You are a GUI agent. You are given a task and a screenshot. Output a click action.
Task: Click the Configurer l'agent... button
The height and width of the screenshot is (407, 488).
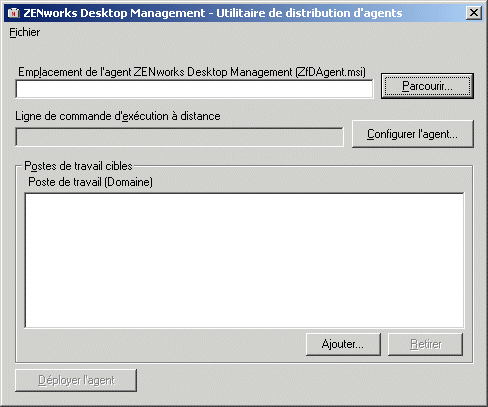pyautogui.click(x=413, y=134)
